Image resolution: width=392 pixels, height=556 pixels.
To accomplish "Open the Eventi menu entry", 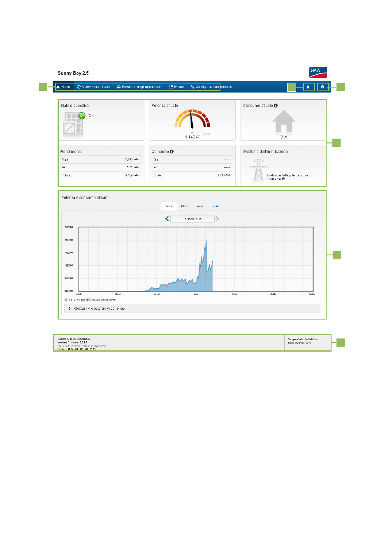I will pos(176,87).
